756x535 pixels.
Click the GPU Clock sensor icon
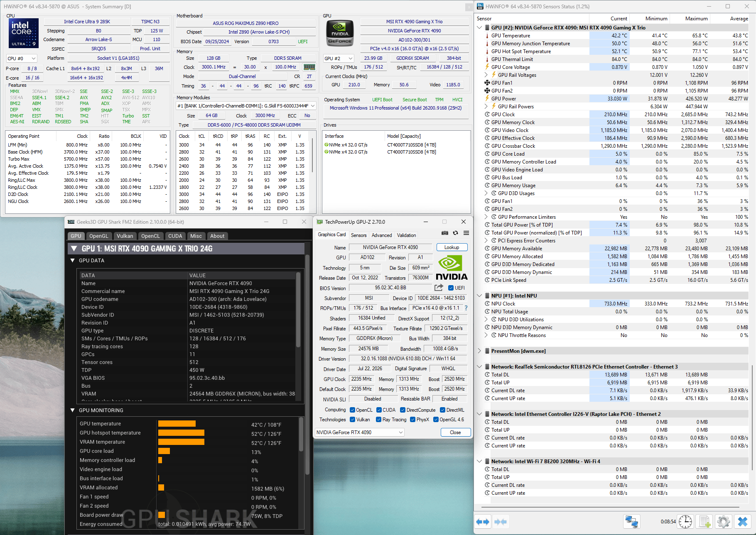tap(487, 115)
